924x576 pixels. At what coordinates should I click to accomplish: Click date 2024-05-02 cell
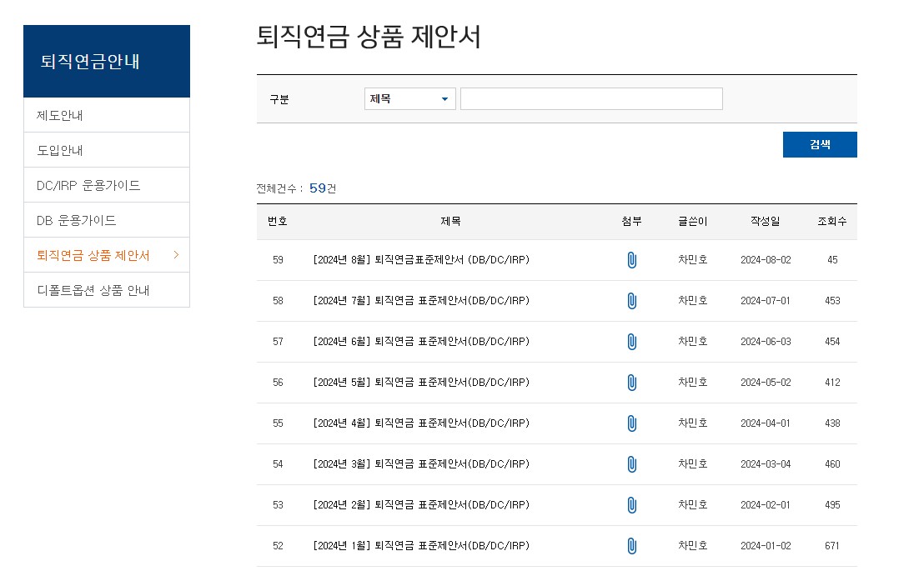pyautogui.click(x=766, y=383)
